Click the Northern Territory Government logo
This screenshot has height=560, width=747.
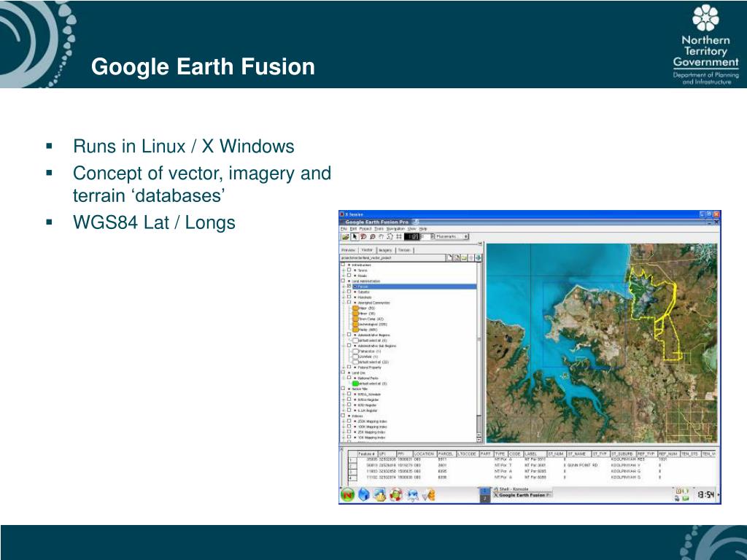click(x=705, y=44)
